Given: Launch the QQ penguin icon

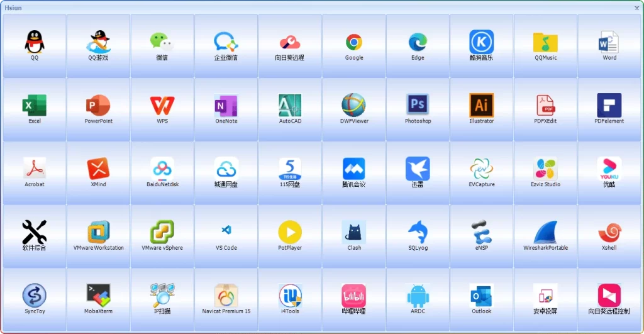Looking at the screenshot, I should [x=35, y=45].
